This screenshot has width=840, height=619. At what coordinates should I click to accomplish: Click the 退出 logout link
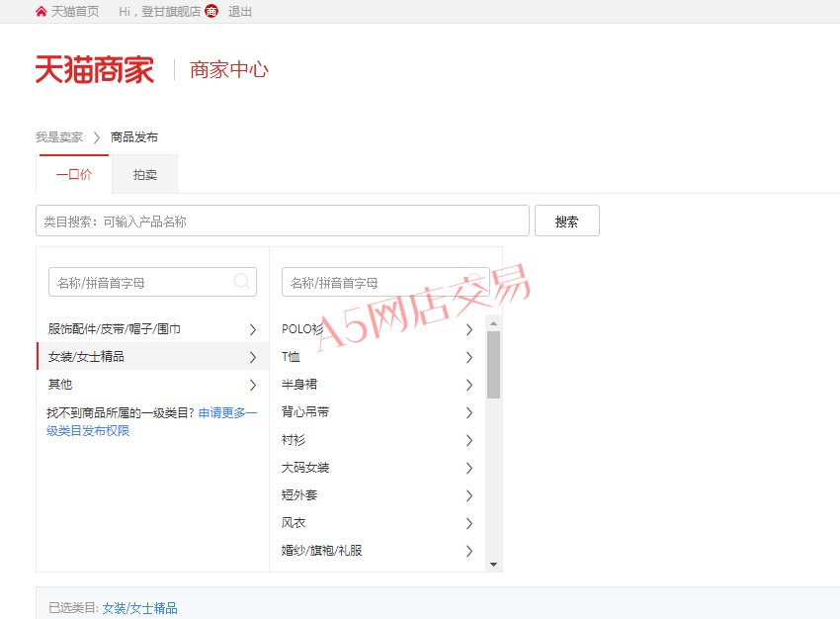coord(239,11)
